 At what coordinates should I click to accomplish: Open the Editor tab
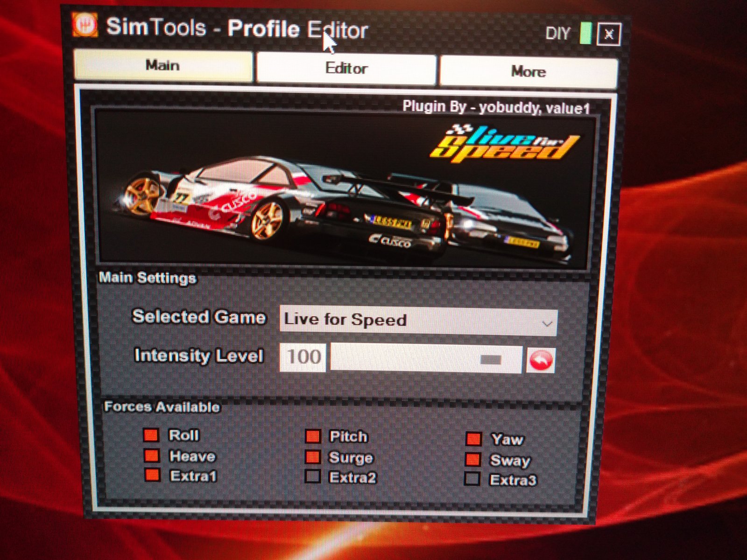pos(346,69)
